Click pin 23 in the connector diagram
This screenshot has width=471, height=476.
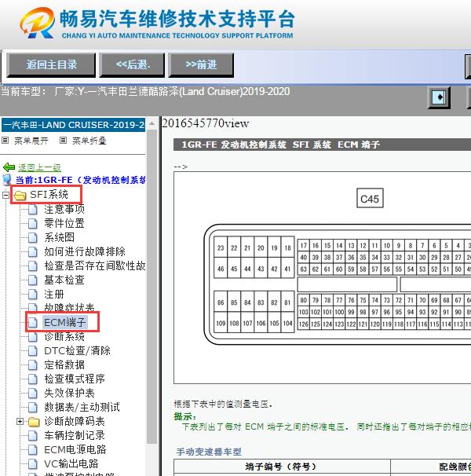click(221, 247)
